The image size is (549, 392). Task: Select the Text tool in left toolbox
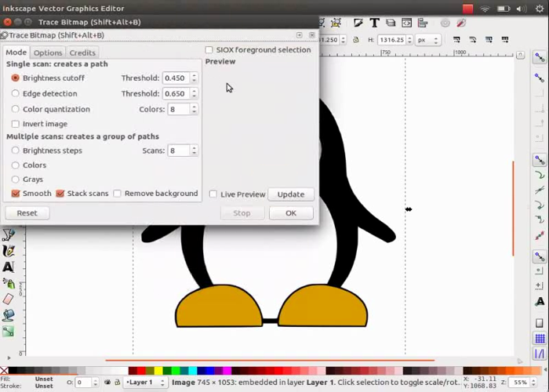(x=9, y=267)
